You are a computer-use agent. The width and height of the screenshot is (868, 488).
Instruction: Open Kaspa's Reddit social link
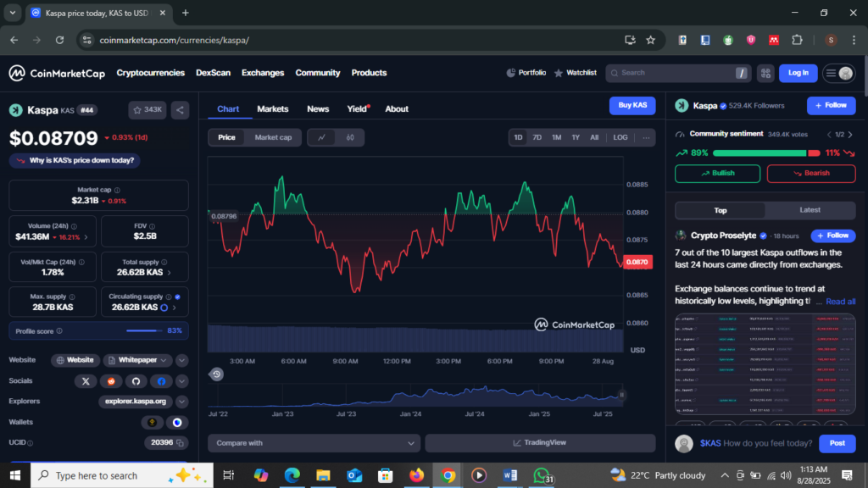(110, 382)
